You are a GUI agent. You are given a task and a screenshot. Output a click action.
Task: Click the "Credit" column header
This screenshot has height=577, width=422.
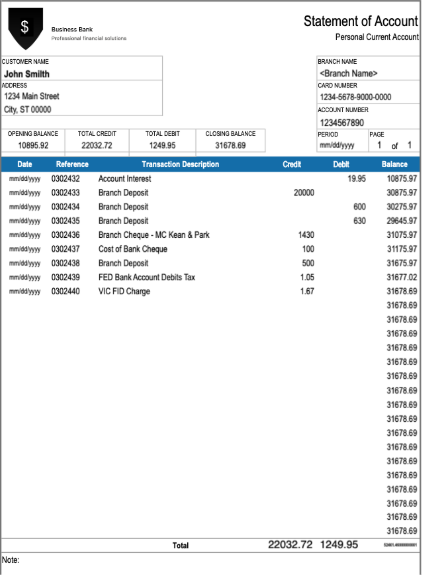coord(292,164)
